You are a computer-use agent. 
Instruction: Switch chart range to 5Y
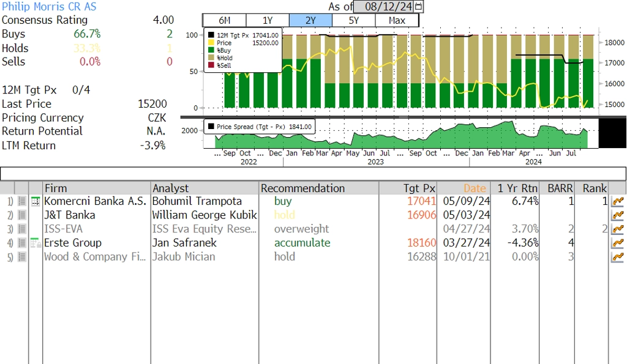pos(354,20)
